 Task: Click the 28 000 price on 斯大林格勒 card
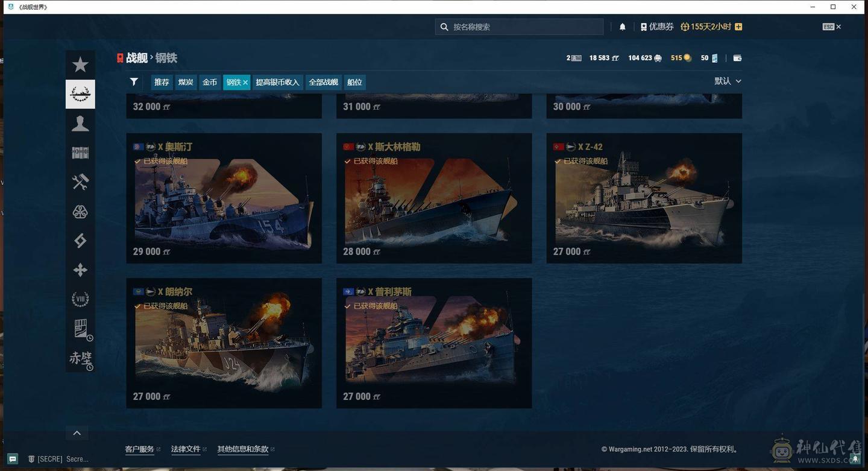[x=362, y=251]
